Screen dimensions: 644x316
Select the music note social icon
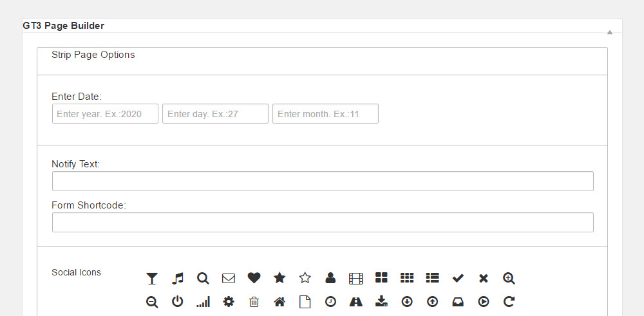(x=178, y=278)
